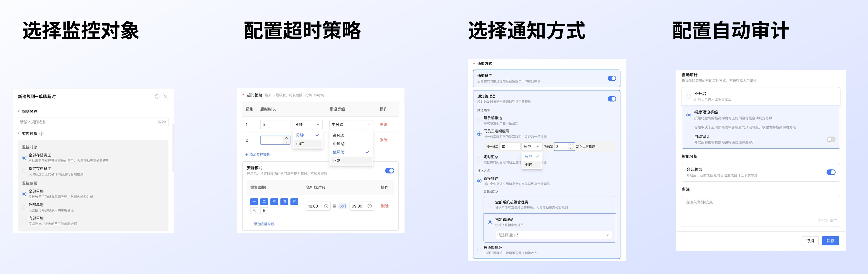Select 全部存档员工 radio option
The image size is (868, 274).
tap(24, 158)
